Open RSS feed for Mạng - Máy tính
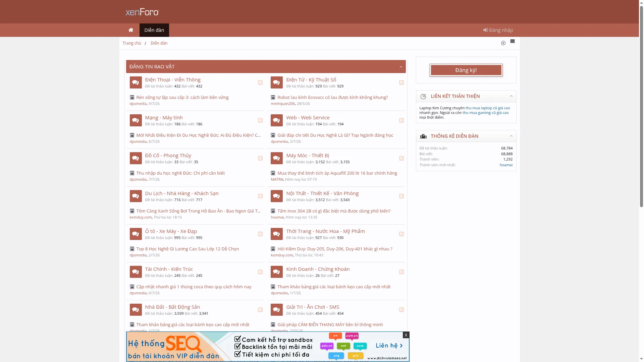The width and height of the screenshot is (644, 362). [x=260, y=120]
